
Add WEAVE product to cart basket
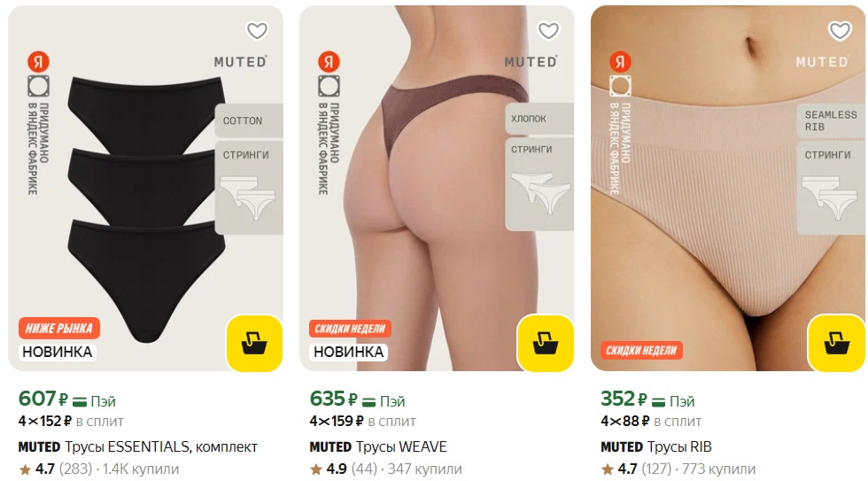click(546, 343)
